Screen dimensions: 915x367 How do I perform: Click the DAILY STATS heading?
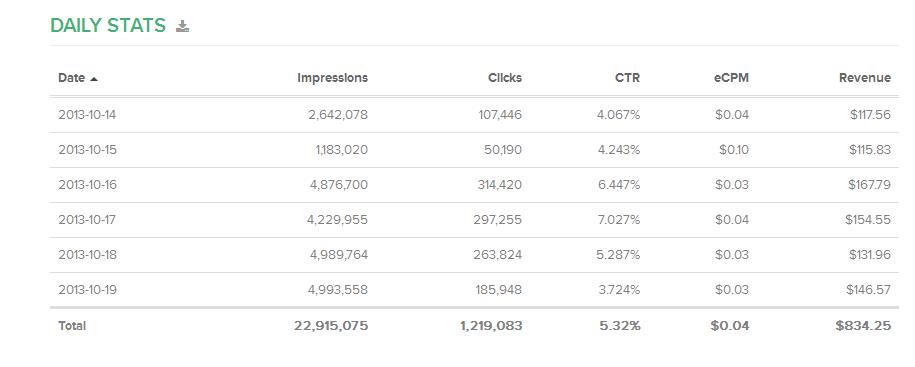tap(108, 26)
